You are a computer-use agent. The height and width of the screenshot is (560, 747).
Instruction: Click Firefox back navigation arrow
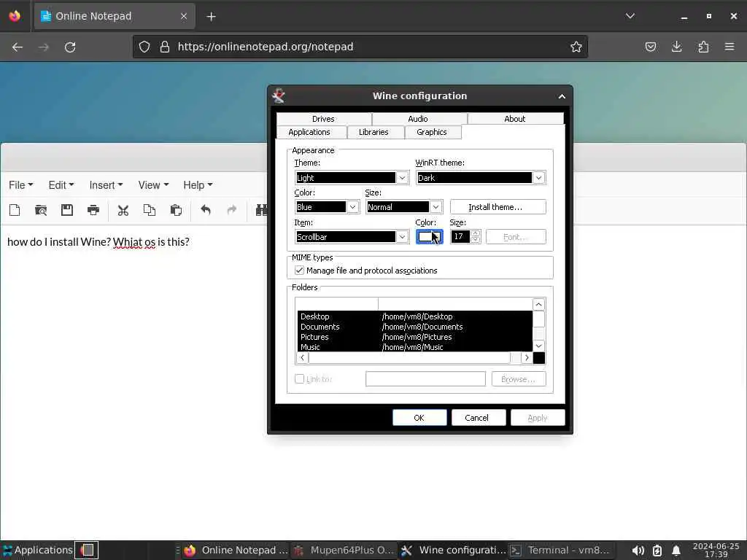18,47
